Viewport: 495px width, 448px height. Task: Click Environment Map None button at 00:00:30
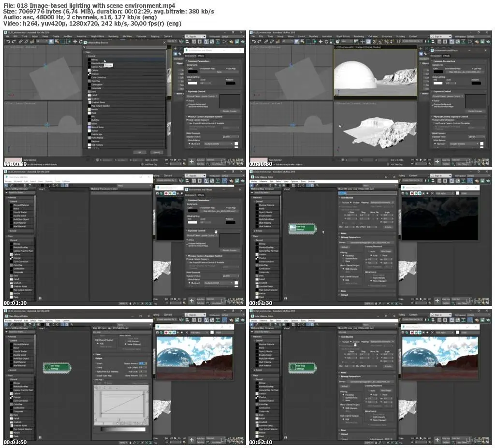point(219,72)
